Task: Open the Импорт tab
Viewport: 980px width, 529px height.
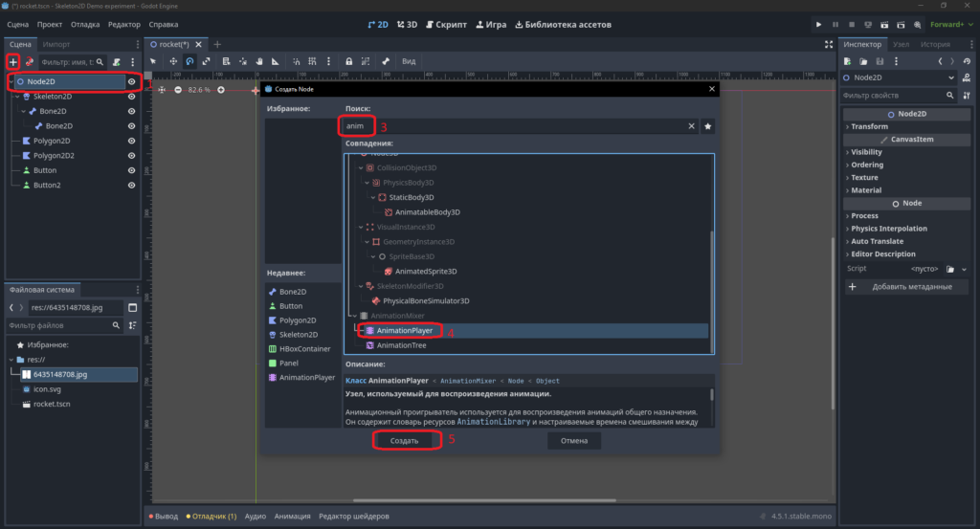Action: coord(56,44)
